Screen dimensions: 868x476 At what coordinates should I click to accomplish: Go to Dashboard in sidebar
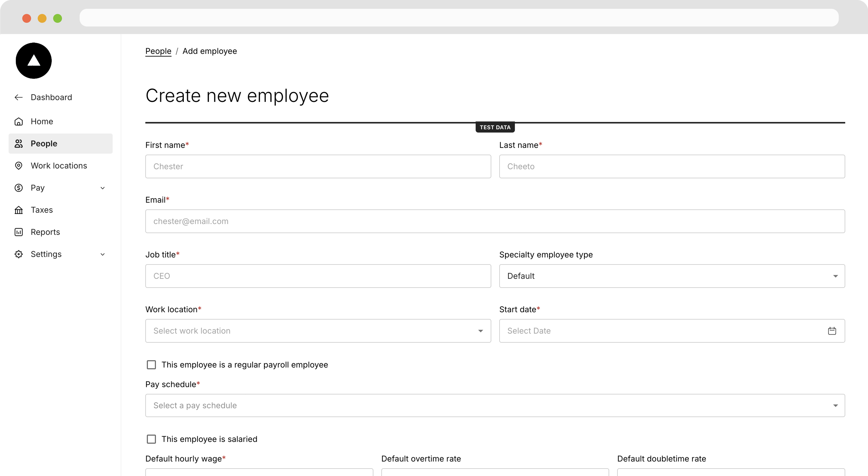coord(51,97)
